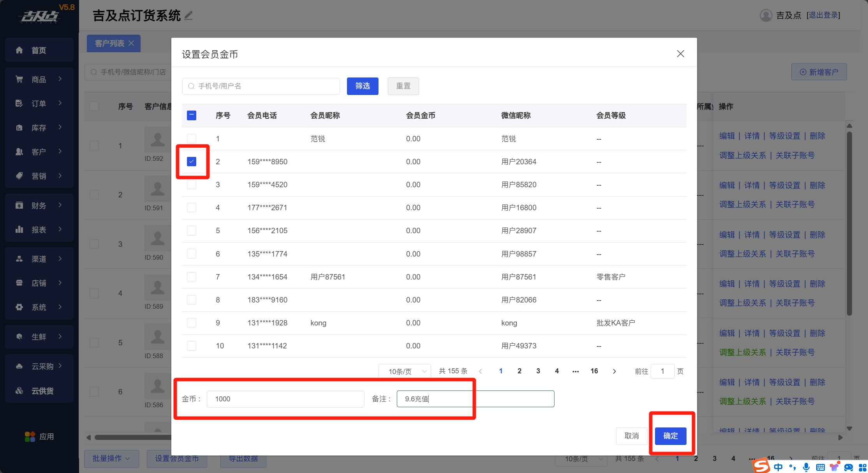868x473 pixels.
Task: Click the shopping cart 商品 icon
Action: pos(19,79)
